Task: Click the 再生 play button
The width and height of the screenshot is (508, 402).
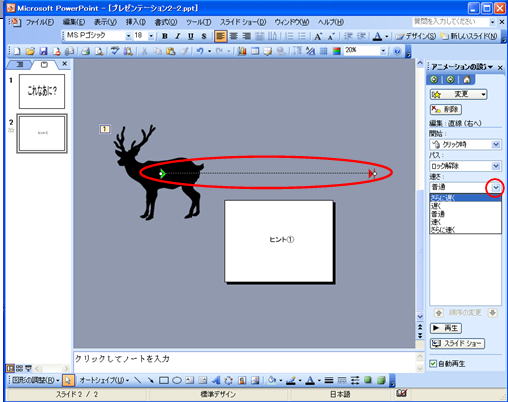Action: 446,328
